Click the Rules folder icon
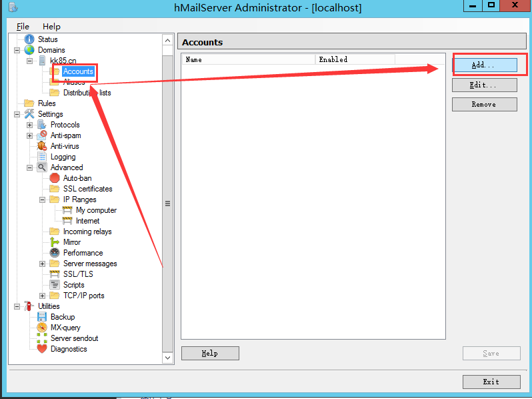Screen dimensions: 532x399 click(x=29, y=103)
